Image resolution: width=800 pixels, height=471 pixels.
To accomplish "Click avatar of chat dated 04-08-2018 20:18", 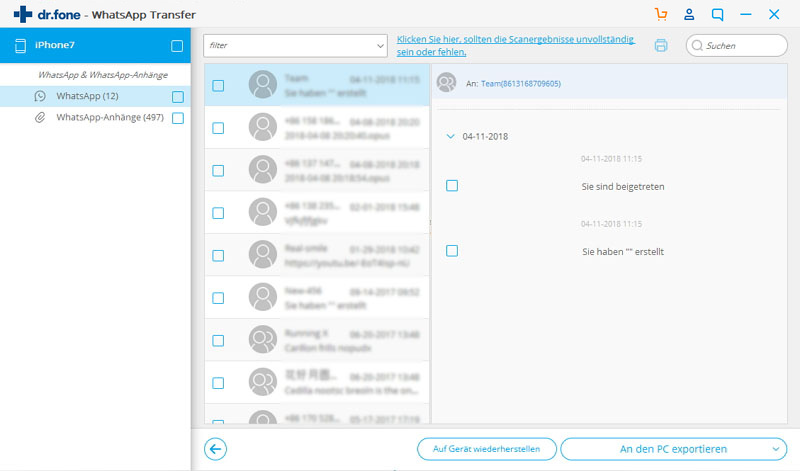I will coord(263,169).
